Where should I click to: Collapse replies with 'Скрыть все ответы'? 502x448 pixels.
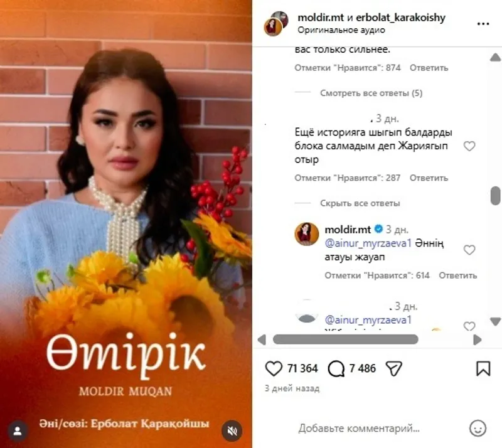click(360, 203)
